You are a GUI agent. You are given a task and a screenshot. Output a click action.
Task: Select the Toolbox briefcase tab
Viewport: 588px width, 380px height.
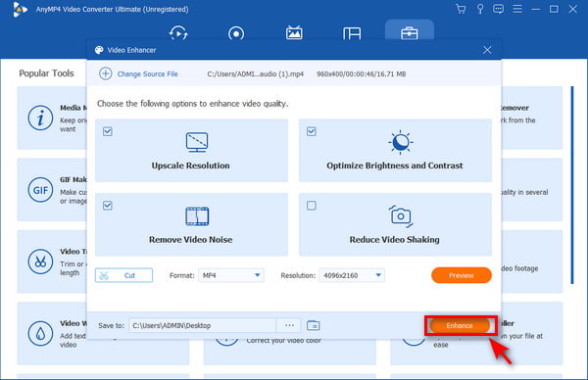click(x=409, y=33)
